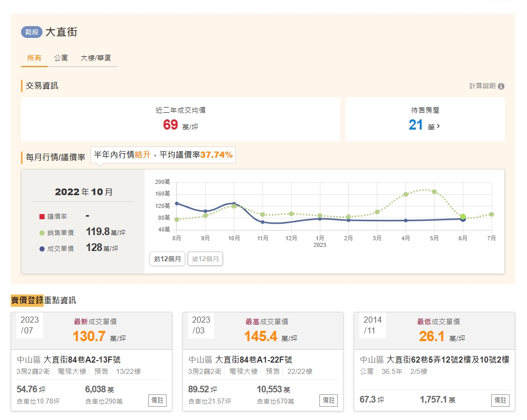Select the blue 成交單價 point at 4月
This screenshot has width=527, height=420.
click(406, 221)
